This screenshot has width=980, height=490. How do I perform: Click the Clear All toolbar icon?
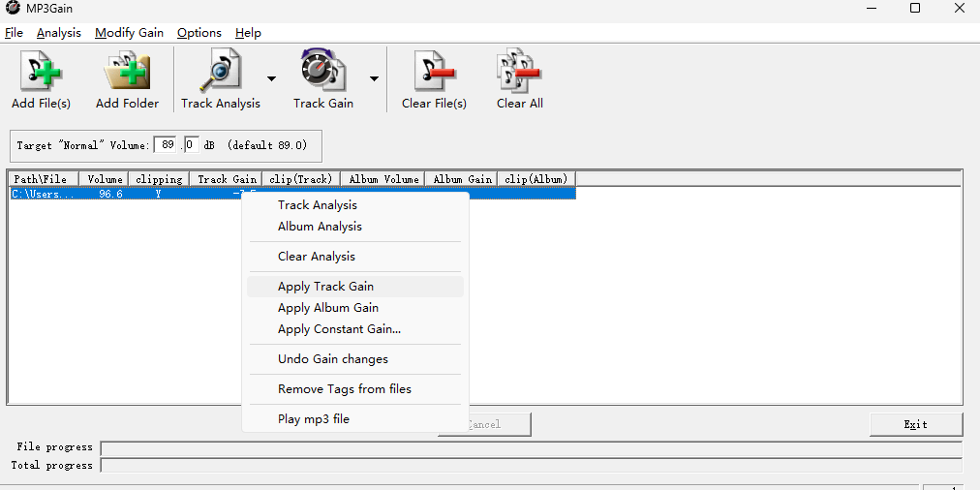tap(519, 79)
